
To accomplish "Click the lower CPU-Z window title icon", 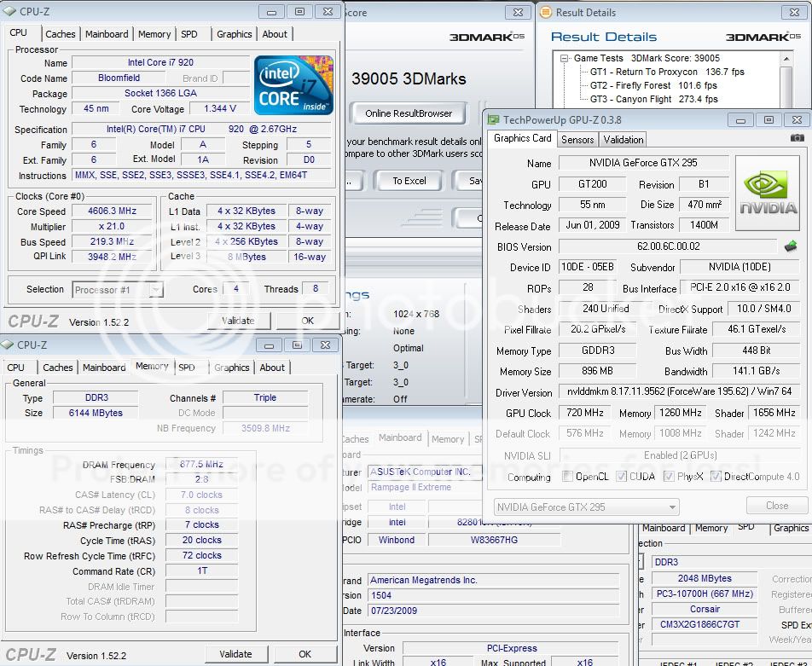I will pos(8,345).
